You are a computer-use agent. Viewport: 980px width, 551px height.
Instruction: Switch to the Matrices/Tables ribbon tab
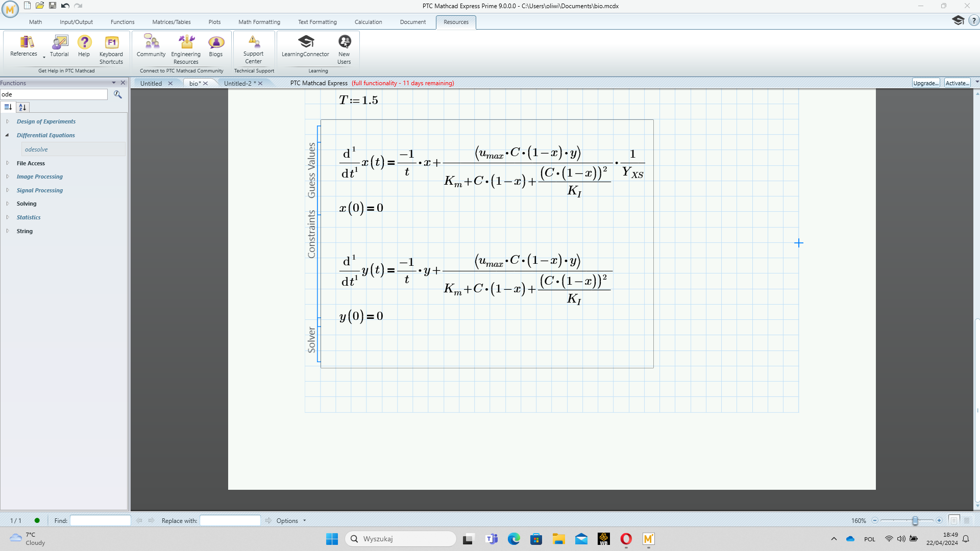point(171,22)
